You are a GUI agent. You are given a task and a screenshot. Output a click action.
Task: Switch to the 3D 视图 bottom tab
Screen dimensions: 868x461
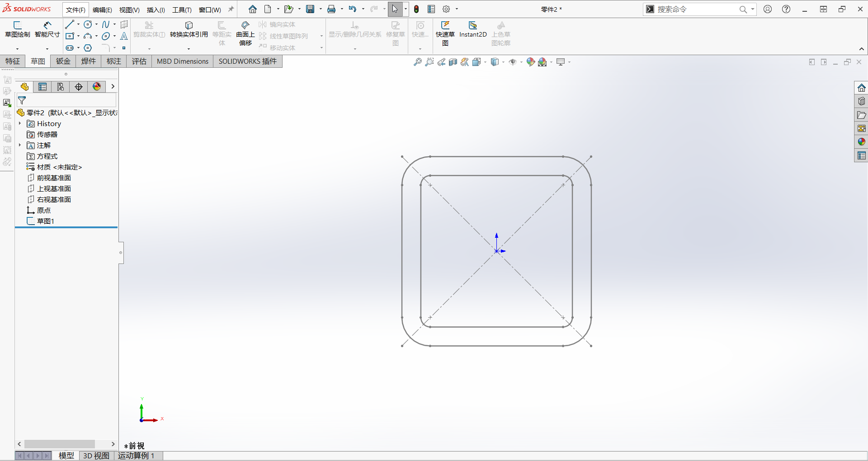pos(96,456)
